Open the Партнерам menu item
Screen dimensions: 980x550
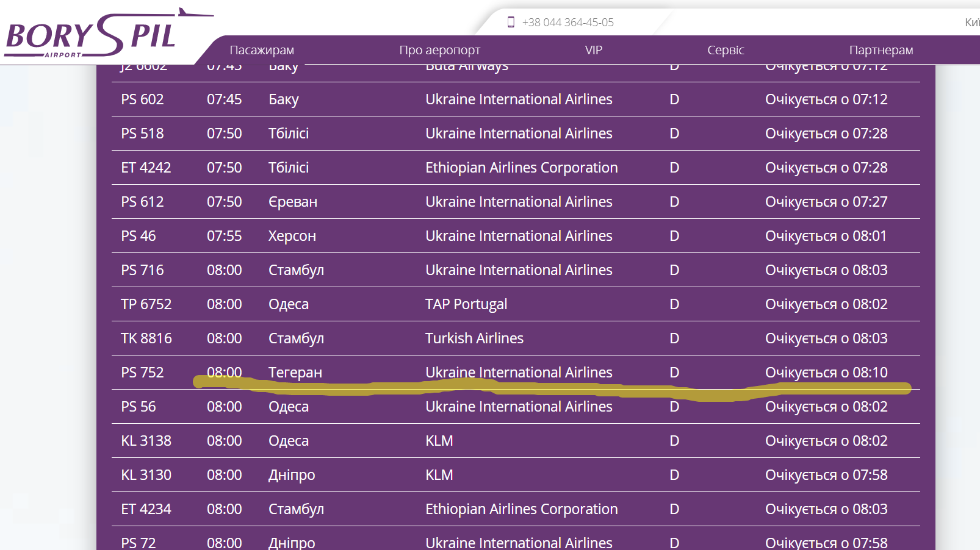click(881, 50)
